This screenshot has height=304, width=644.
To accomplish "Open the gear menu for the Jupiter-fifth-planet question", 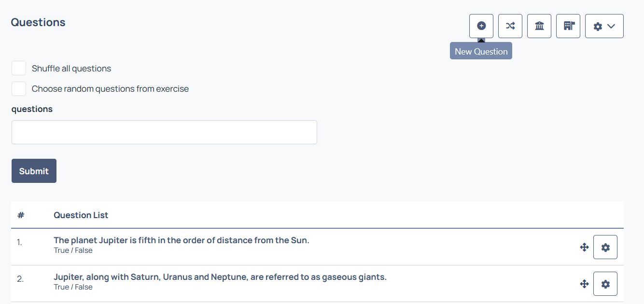I will (605, 247).
